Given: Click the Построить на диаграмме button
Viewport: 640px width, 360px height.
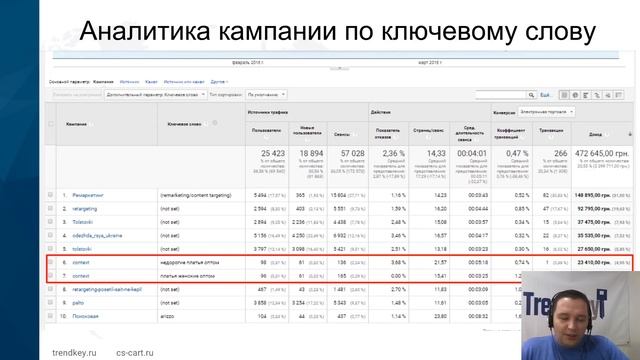Looking at the screenshot, I should coord(76,95).
